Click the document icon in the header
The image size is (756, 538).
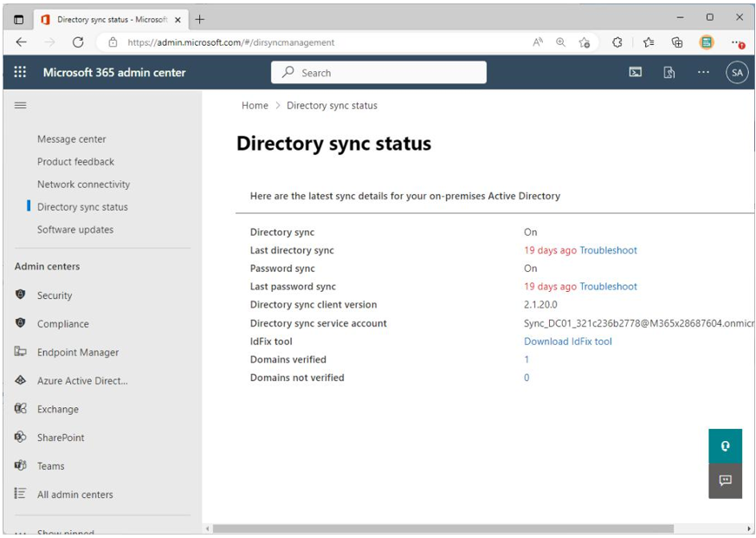pyautogui.click(x=669, y=73)
